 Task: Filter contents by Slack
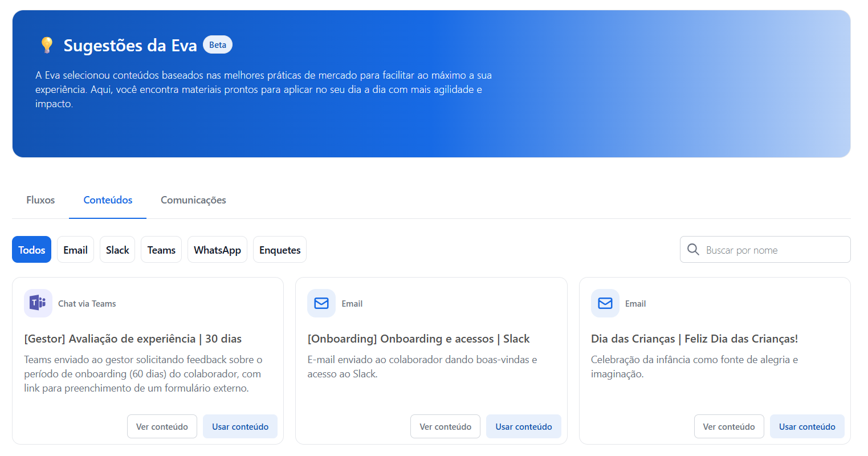[117, 250]
